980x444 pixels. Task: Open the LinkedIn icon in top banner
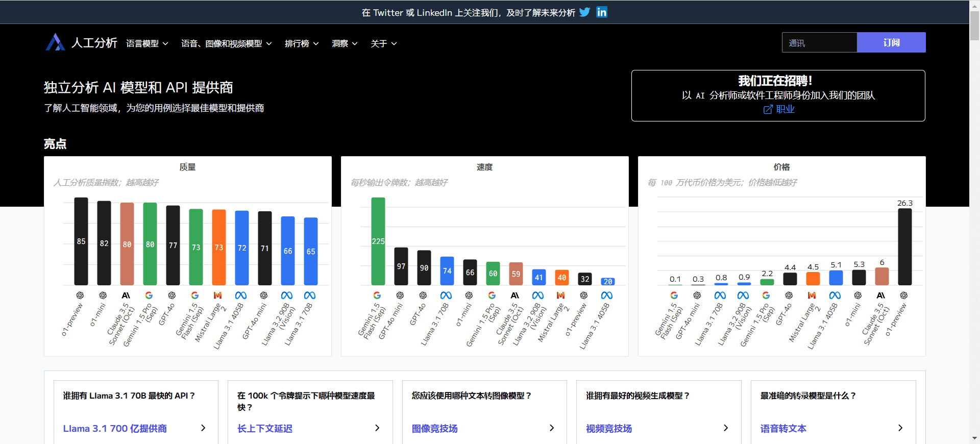pyautogui.click(x=602, y=12)
